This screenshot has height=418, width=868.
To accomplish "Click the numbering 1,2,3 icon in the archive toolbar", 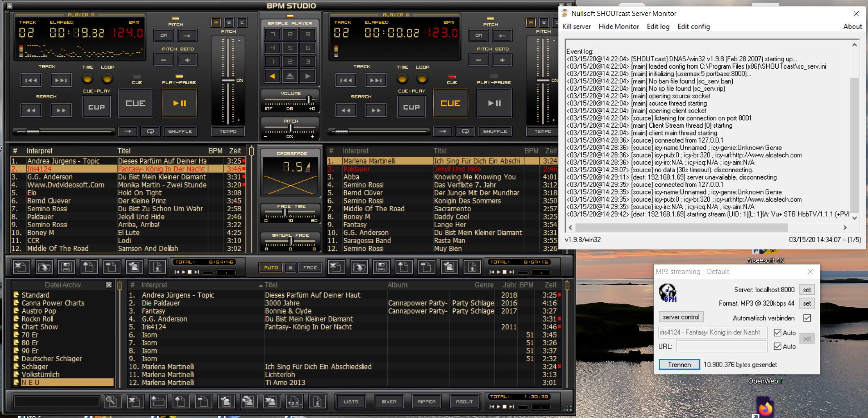I will (x=294, y=401).
